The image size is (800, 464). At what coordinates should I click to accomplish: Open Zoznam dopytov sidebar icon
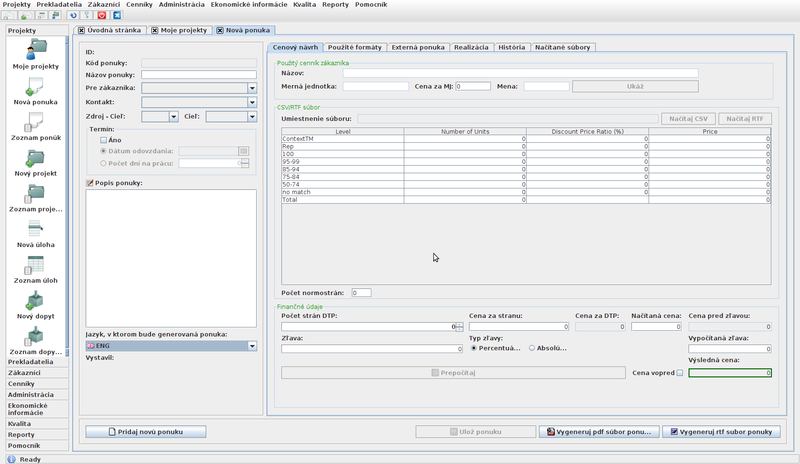pos(36,340)
